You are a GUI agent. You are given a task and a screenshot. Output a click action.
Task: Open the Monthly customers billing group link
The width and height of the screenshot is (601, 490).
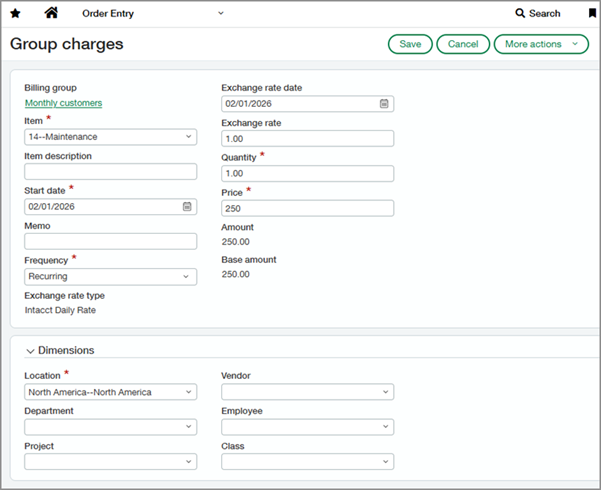63,103
